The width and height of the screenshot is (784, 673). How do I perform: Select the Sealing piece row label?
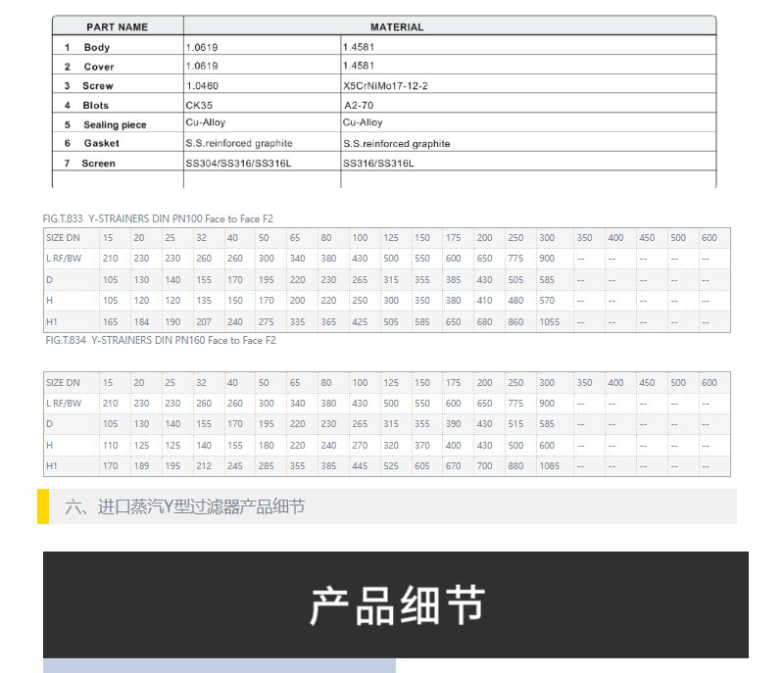[115, 124]
